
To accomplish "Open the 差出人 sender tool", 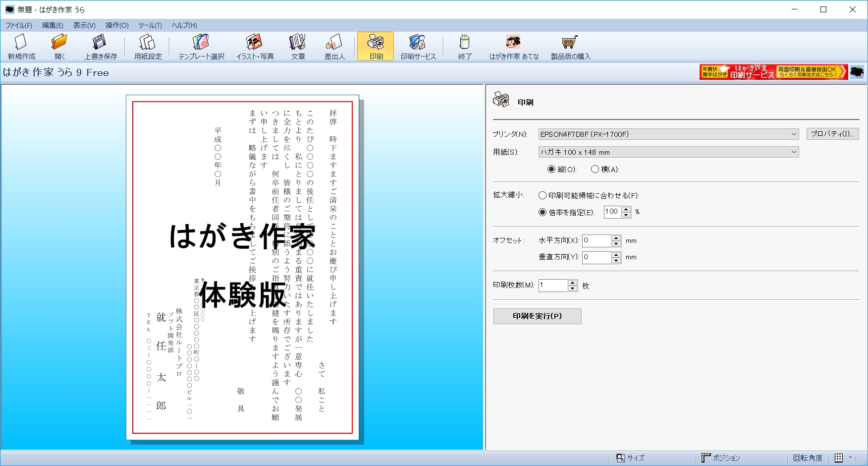I will tap(334, 42).
